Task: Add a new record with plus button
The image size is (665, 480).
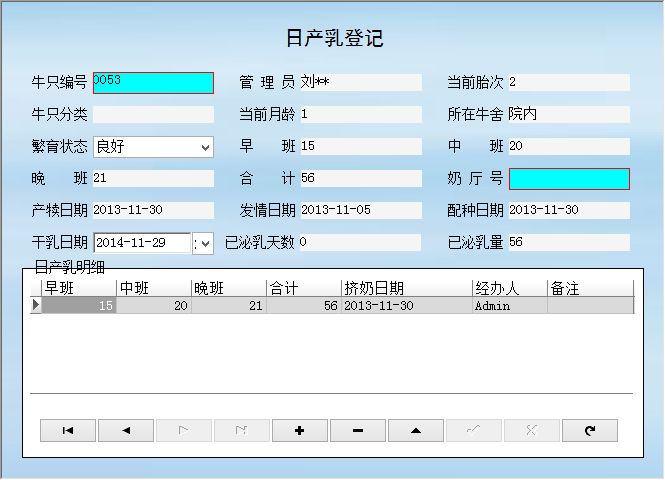Action: coord(300,430)
